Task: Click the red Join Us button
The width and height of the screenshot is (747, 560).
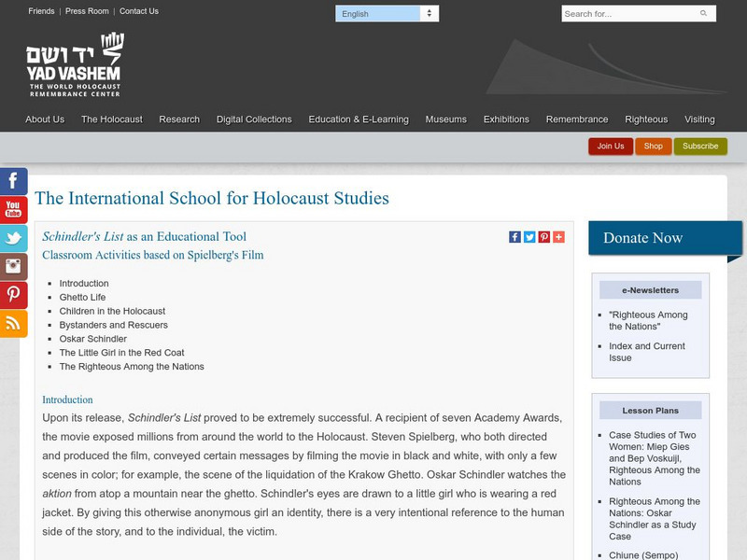Action: coord(610,147)
